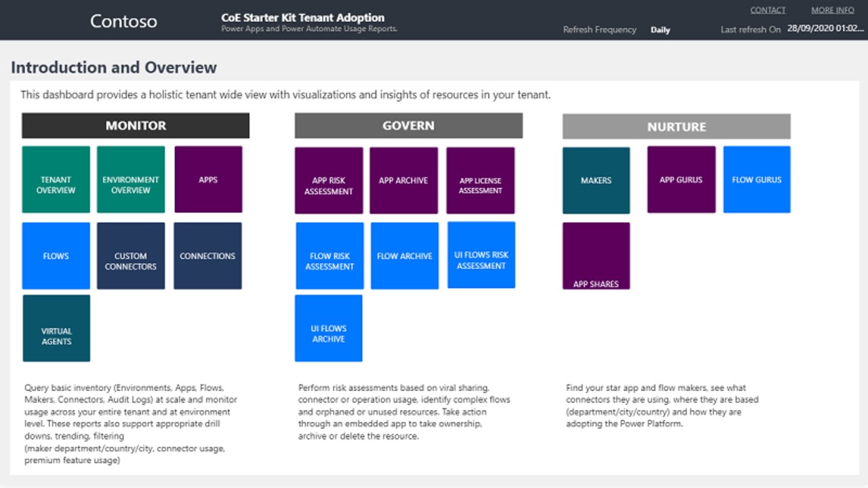Open the Connections tile
868x488 pixels.
tap(208, 256)
